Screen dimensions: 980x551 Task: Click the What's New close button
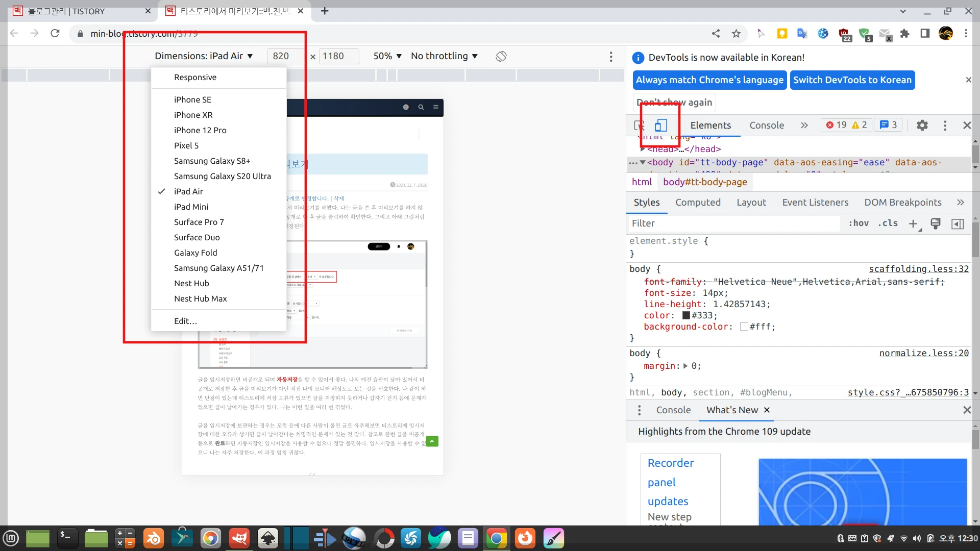point(768,410)
